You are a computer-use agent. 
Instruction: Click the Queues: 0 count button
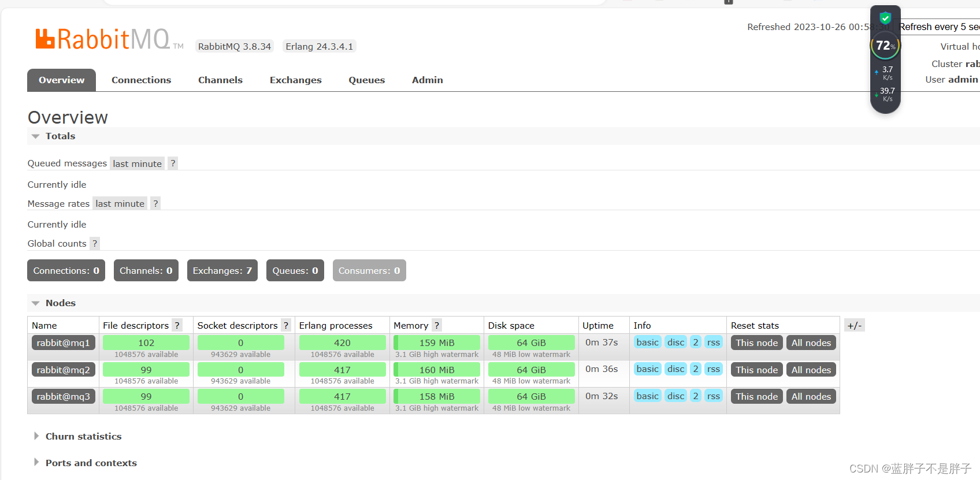coord(295,270)
